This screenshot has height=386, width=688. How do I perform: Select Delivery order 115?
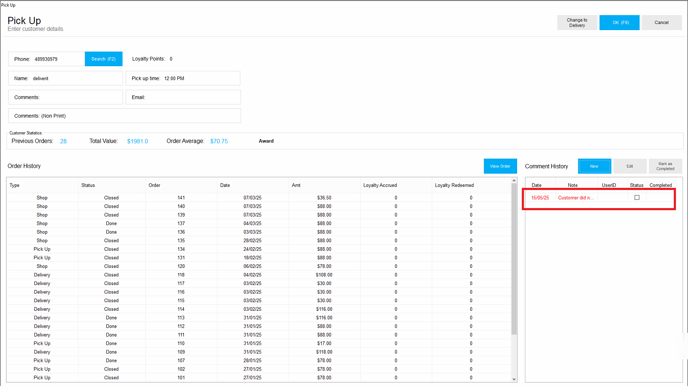[x=259, y=300]
